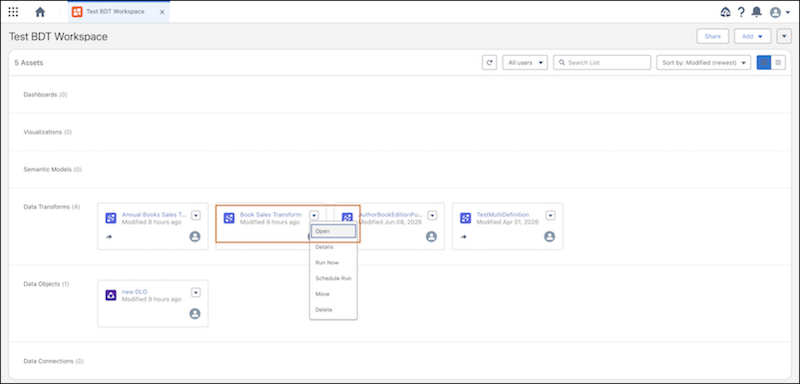
Task: Click the Data Objects (1) section label
Action: coord(46,284)
